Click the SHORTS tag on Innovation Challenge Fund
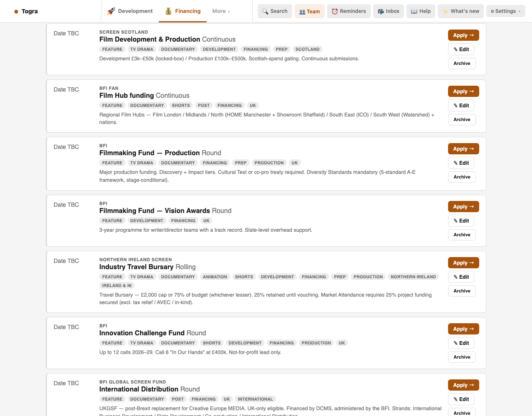The height and width of the screenshot is (416, 532). click(x=212, y=343)
